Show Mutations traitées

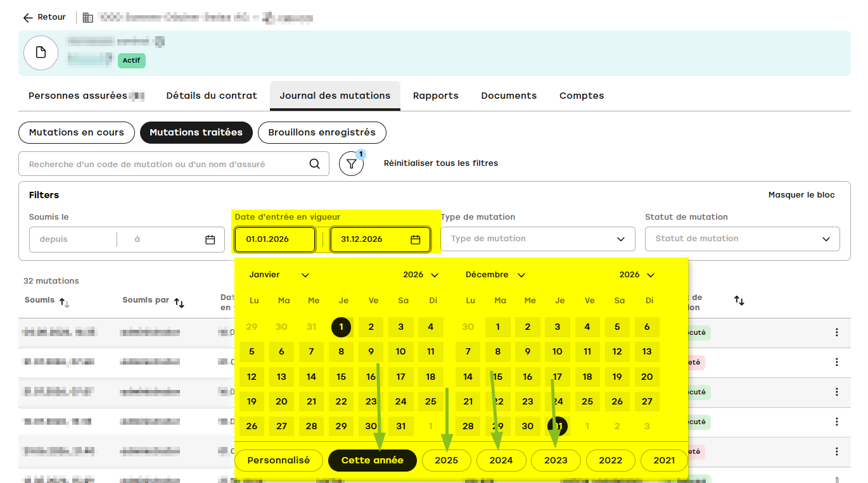click(196, 132)
